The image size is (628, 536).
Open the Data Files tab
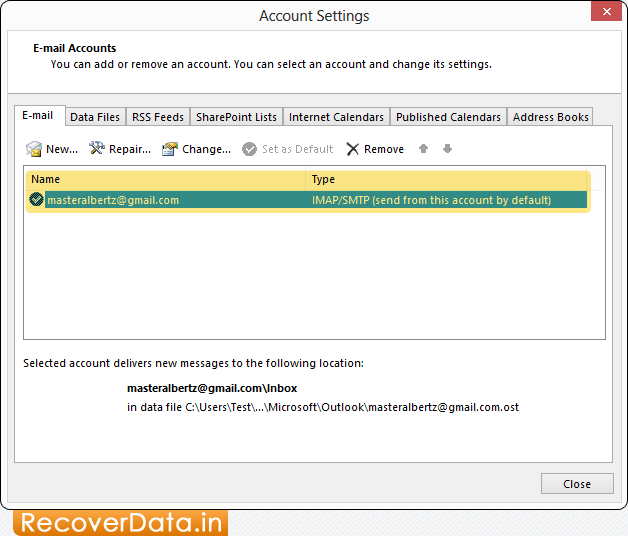coord(95,117)
